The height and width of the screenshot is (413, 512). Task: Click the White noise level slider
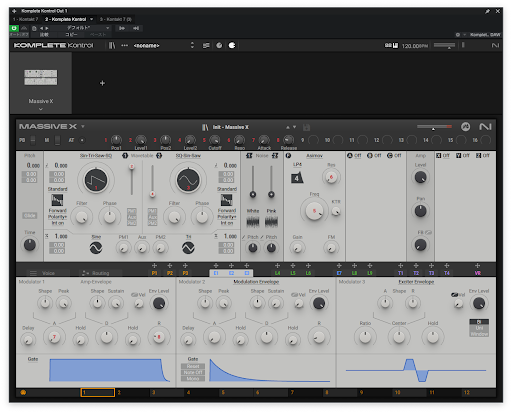point(253,182)
